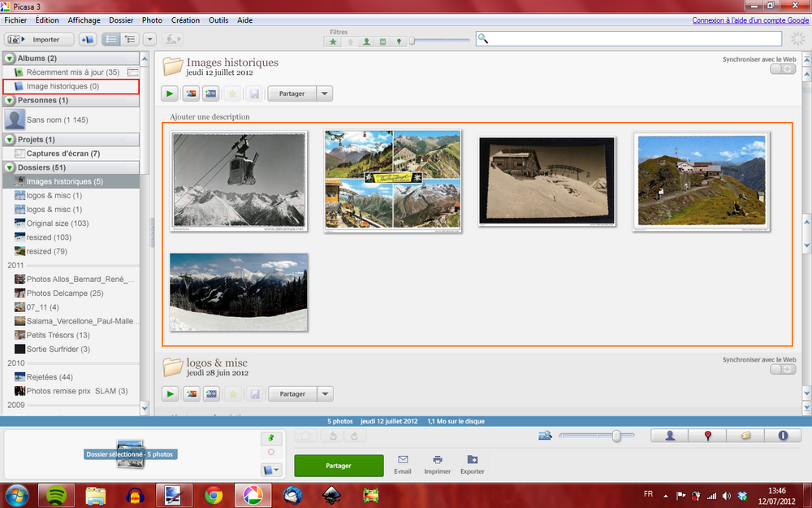This screenshot has width=812, height=508.
Task: Open the Dossier menu
Action: pyautogui.click(x=121, y=20)
